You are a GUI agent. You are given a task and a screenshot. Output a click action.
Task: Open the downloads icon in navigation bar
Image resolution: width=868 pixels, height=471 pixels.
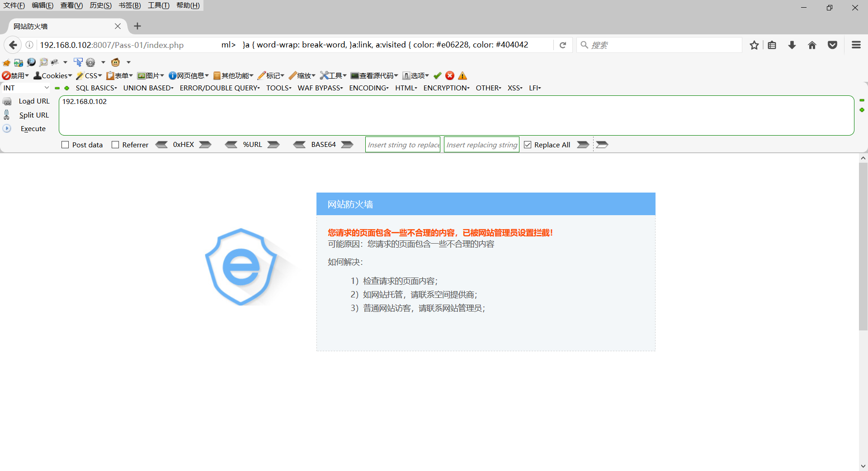pyautogui.click(x=792, y=45)
